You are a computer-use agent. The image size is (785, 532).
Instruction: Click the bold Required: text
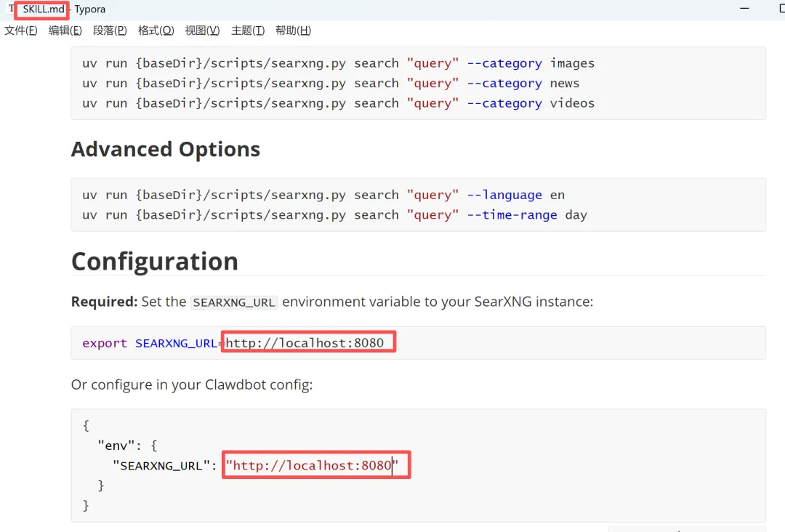point(104,302)
